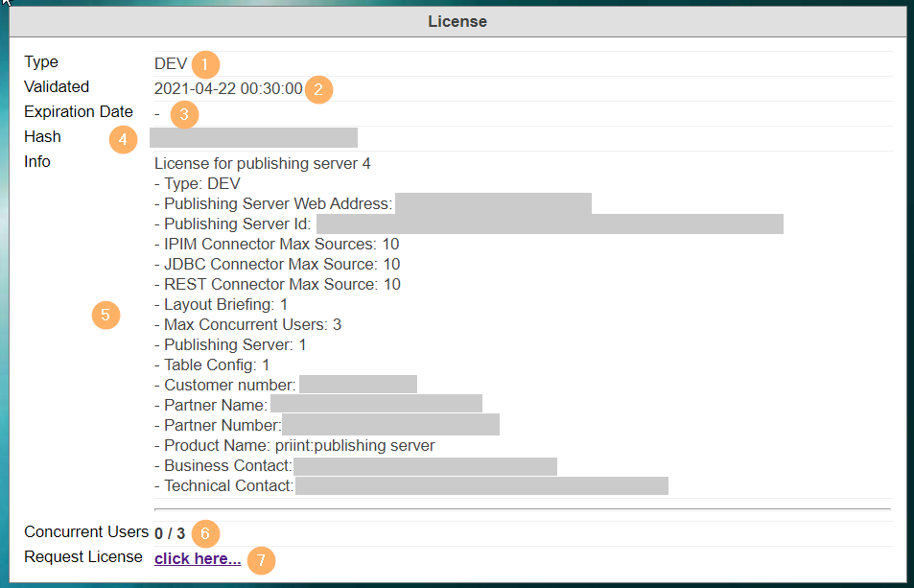Click orange marker 6 by Concurrent Users
This screenshot has height=588, width=914.
(x=204, y=533)
